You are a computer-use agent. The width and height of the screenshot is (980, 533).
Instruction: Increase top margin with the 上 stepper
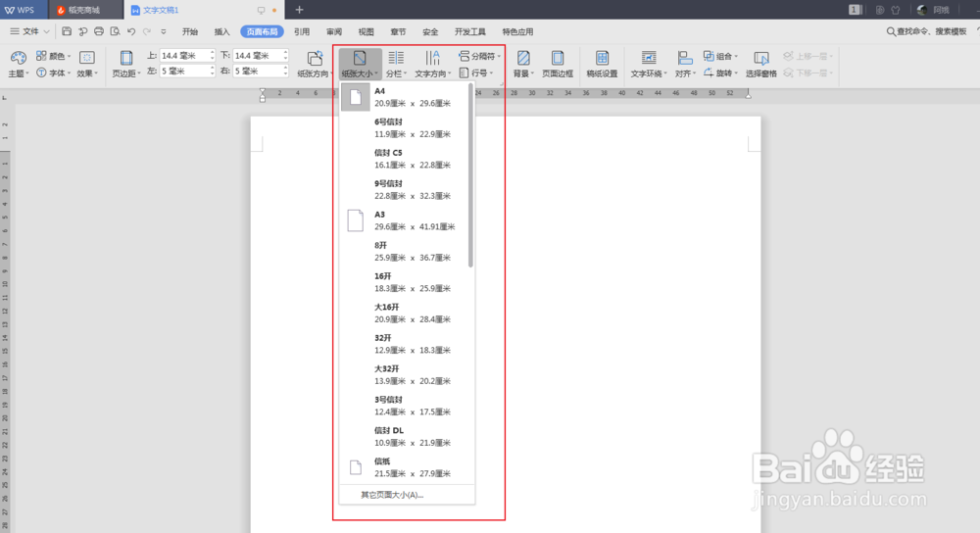pyautogui.click(x=212, y=53)
